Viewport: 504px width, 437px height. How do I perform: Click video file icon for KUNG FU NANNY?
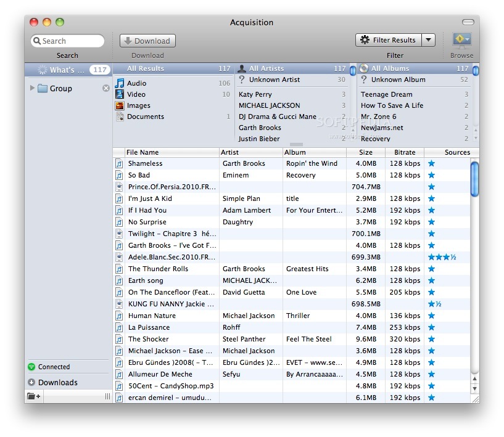click(119, 304)
